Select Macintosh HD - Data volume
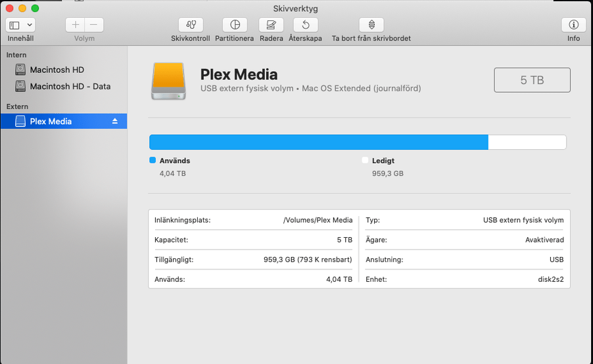593x364 pixels. pyautogui.click(x=70, y=87)
